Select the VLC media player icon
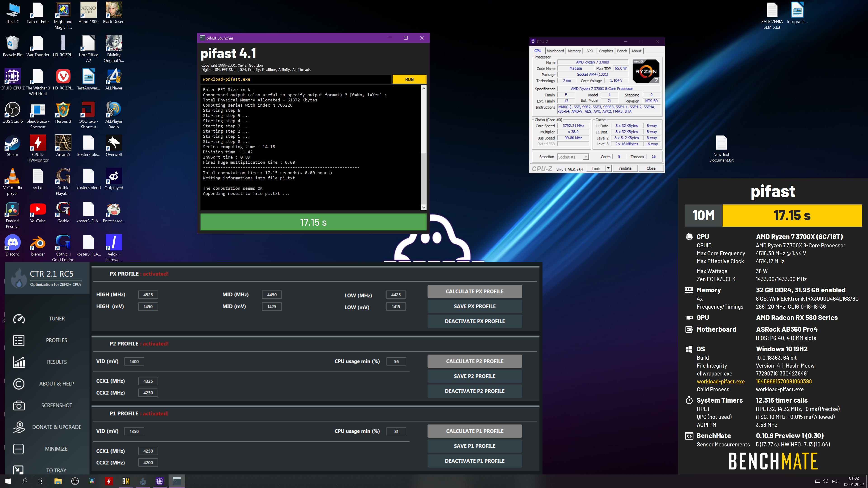Viewport: 868px width, 488px height. [12, 182]
